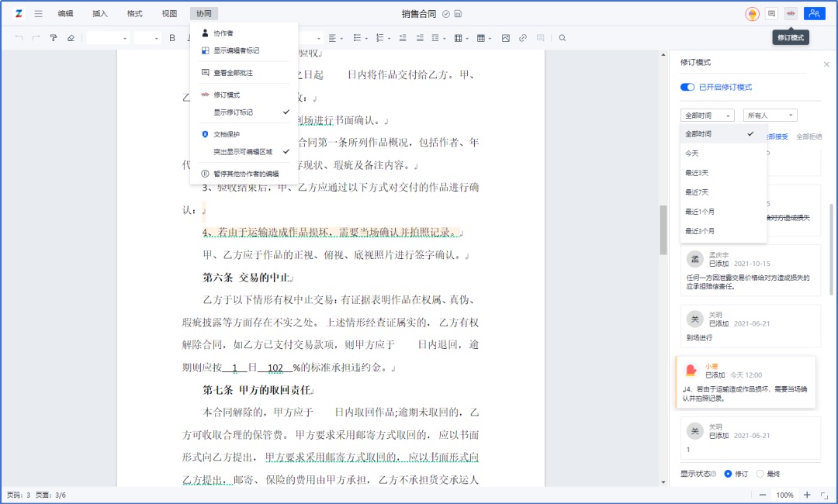
Task: Click the fullscreen icon in status bar
Action: pos(824,495)
